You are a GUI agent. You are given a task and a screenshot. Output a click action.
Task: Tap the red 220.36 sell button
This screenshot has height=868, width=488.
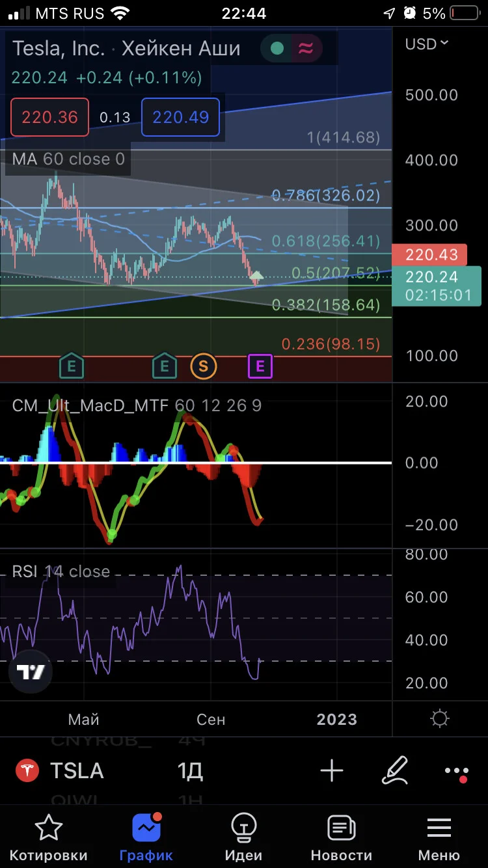click(x=49, y=117)
